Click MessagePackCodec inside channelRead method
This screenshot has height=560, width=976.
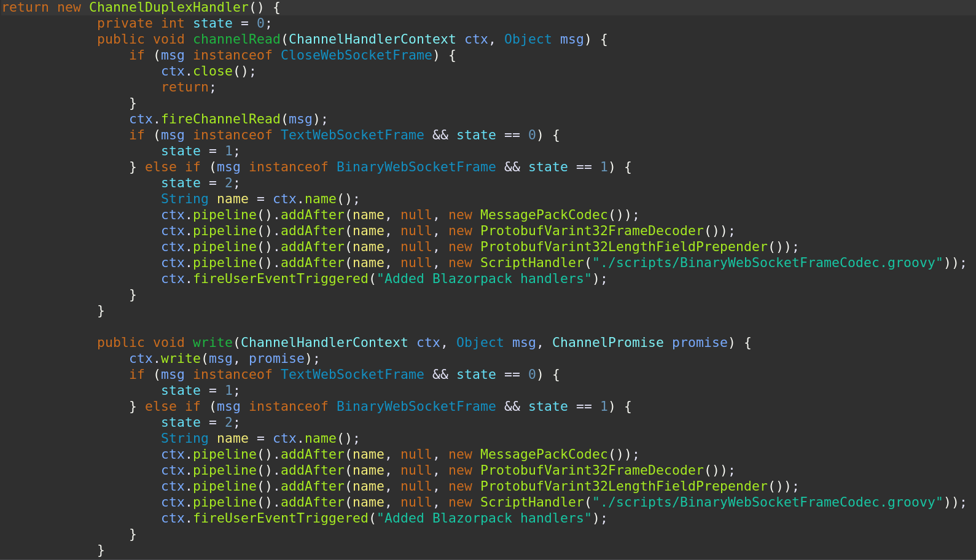click(x=544, y=215)
